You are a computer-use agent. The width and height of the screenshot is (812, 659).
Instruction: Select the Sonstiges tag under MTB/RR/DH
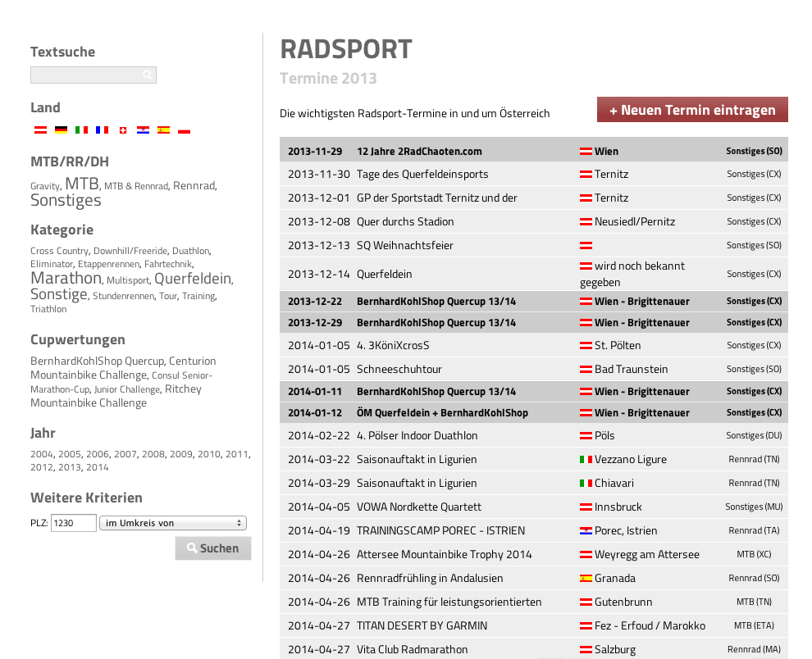click(x=66, y=200)
